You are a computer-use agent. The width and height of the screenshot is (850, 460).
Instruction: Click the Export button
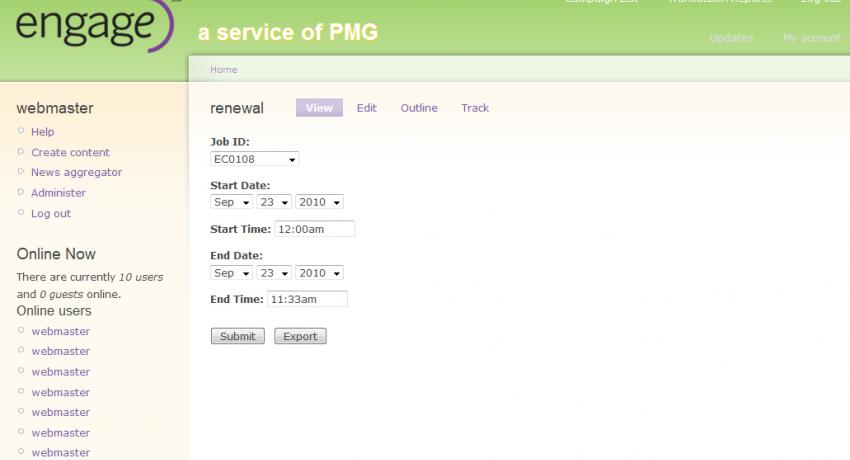click(300, 336)
